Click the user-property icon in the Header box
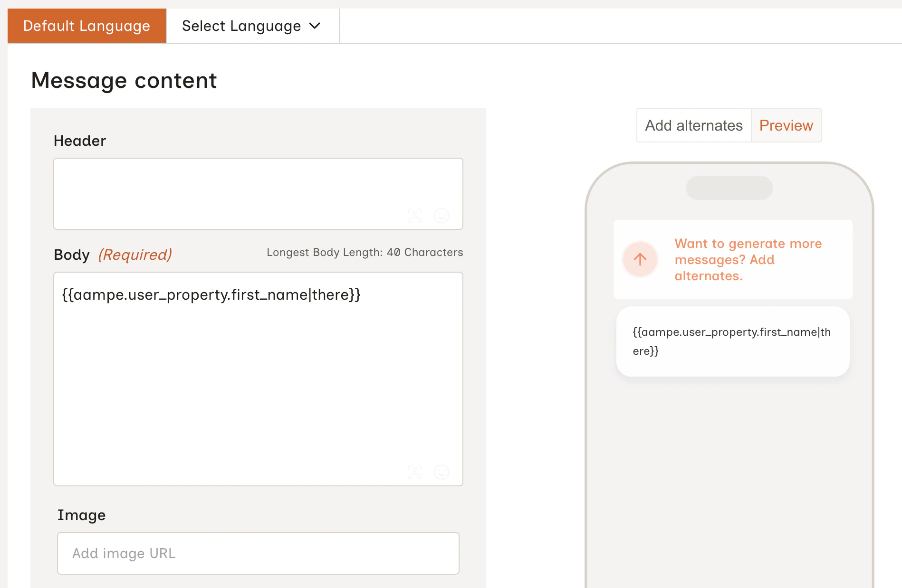The image size is (902, 588). 415,216
